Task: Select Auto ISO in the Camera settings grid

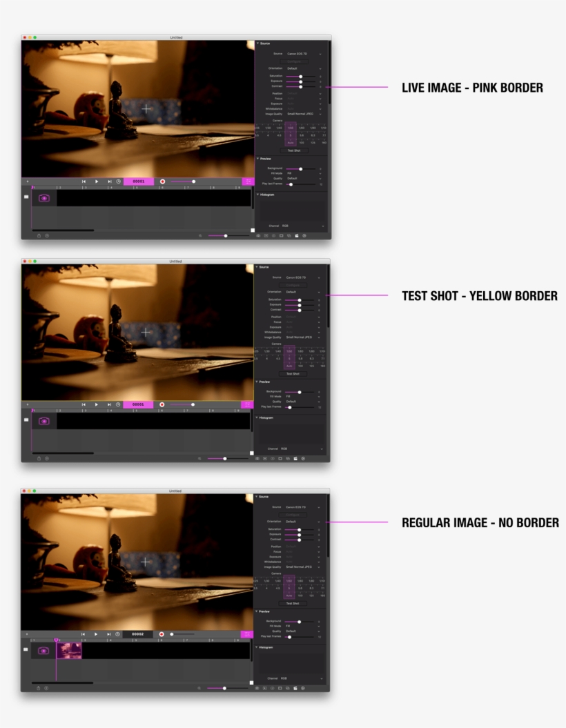Action: pyautogui.click(x=291, y=142)
